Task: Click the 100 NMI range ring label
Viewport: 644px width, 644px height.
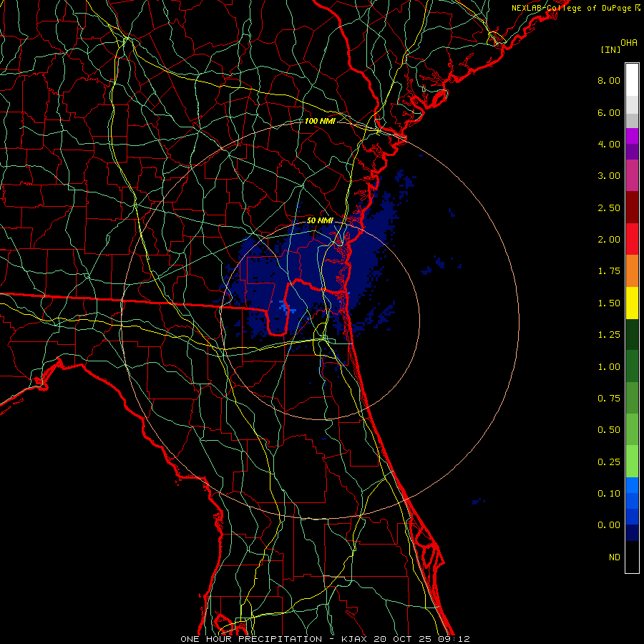Action: [x=320, y=121]
